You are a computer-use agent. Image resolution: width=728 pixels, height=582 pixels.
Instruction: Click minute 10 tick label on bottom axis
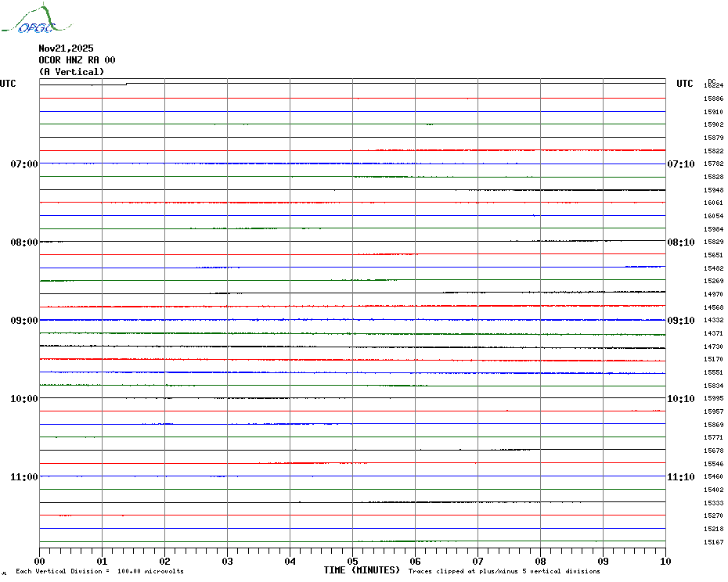(665, 561)
